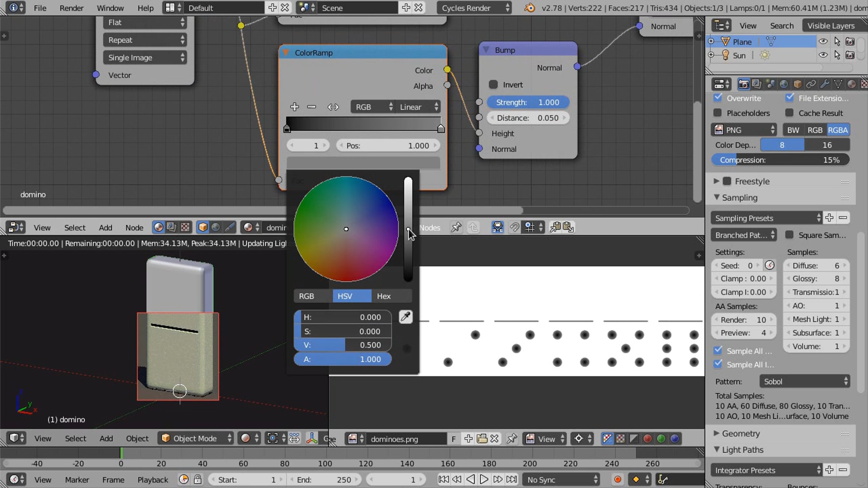Select RGBA color mode button
This screenshot has width=868, height=488.
coord(838,130)
